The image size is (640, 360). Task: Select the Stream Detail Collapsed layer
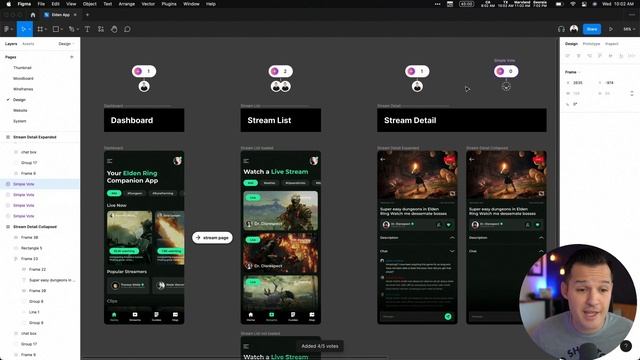35,227
